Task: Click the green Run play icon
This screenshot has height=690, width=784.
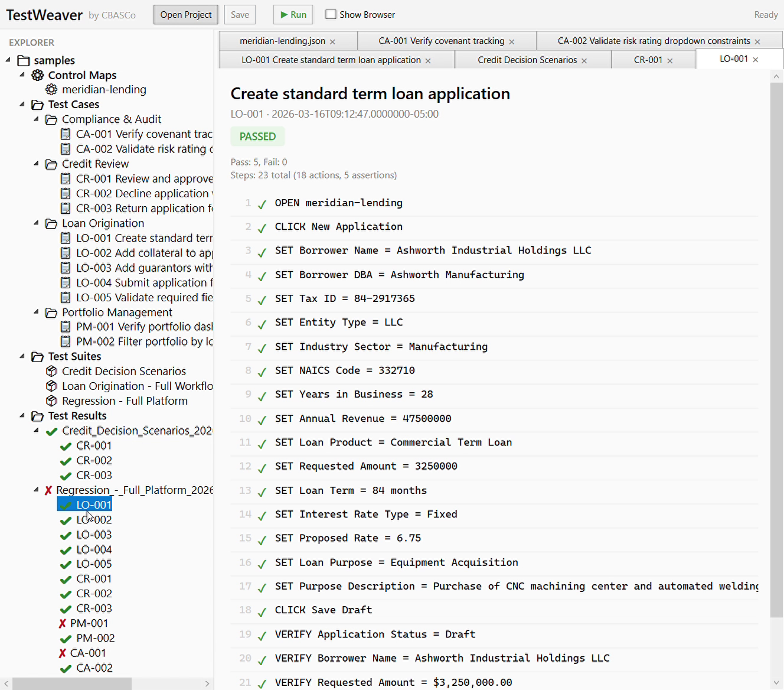Action: click(283, 14)
